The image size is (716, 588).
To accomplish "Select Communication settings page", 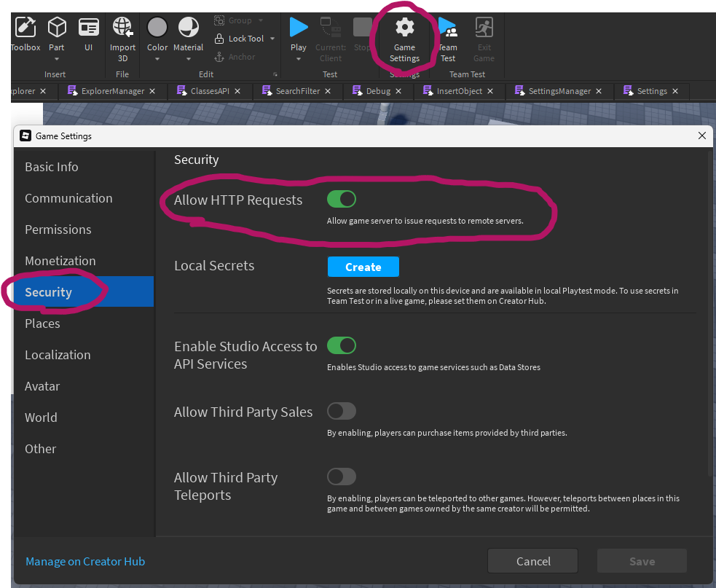I will coord(84,198).
